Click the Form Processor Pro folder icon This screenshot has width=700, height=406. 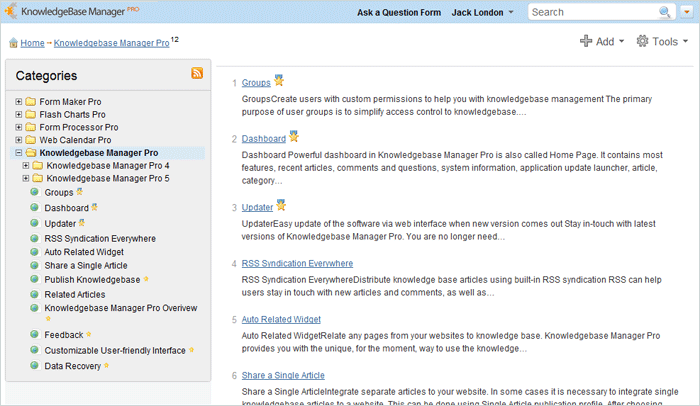(30, 127)
